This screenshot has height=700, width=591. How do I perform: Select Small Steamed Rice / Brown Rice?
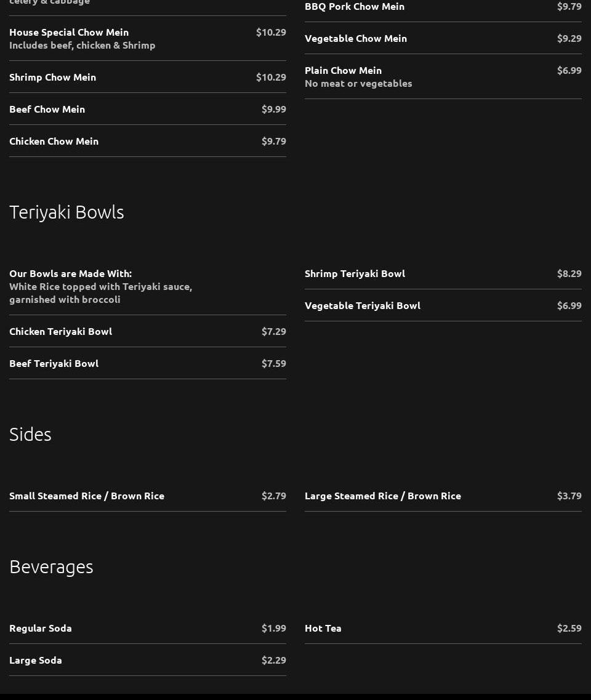tap(87, 496)
